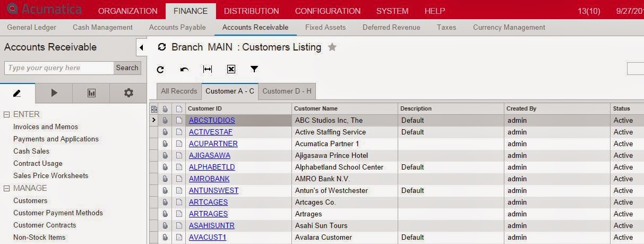Add Customers Listing to favorites star
The width and height of the screenshot is (644, 244).
(332, 47)
